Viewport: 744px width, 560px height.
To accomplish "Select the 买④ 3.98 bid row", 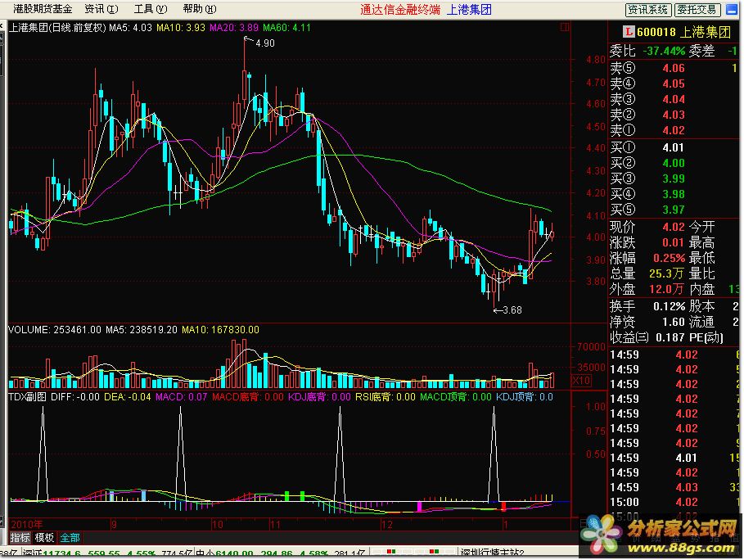I will coord(674,194).
